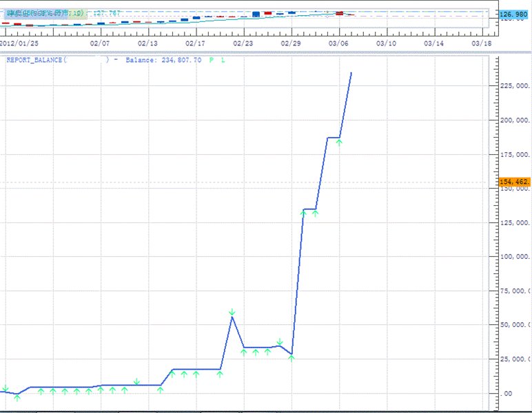Click the leftmost down arrow on the balance line
Screen dimensions: 532x413
point(6,388)
